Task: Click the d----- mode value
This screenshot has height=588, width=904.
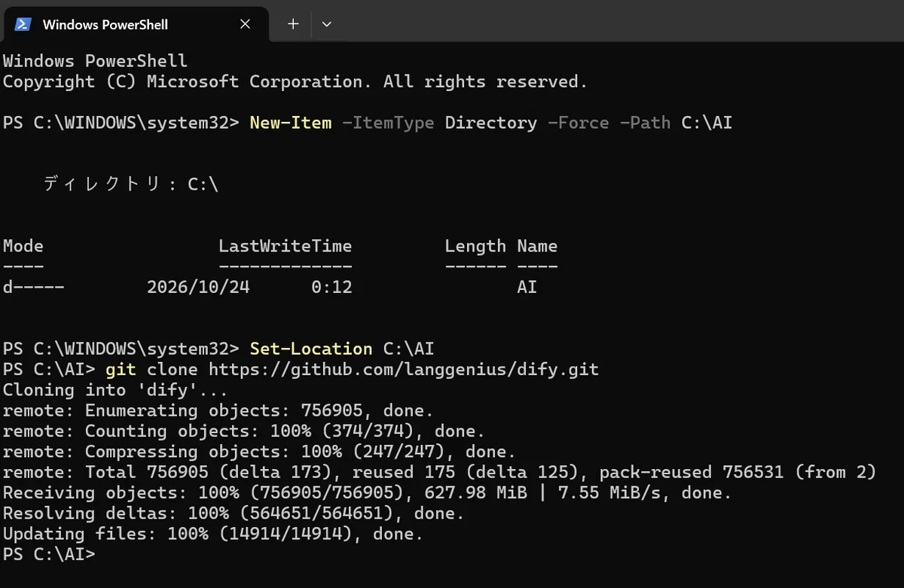Action: point(34,288)
